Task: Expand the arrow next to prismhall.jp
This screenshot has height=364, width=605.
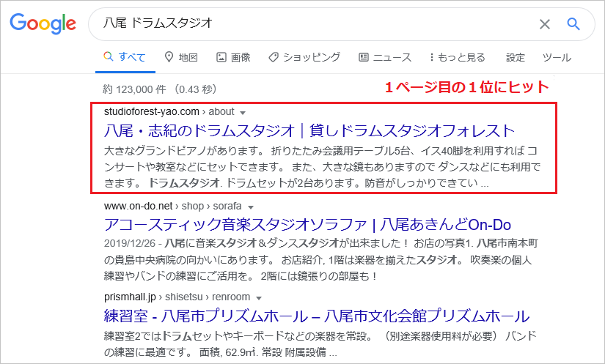Action: [257, 298]
